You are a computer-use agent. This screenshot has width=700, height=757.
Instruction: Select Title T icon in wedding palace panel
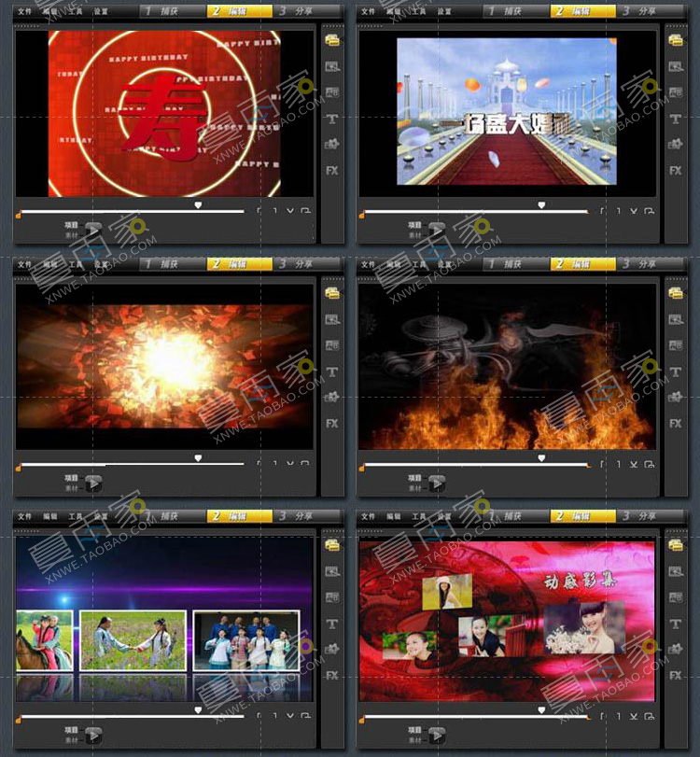coord(676,119)
